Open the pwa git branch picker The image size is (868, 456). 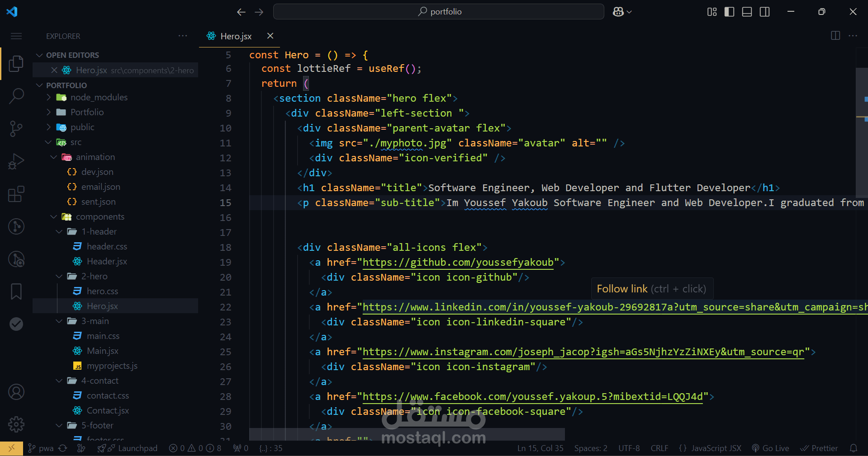41,448
